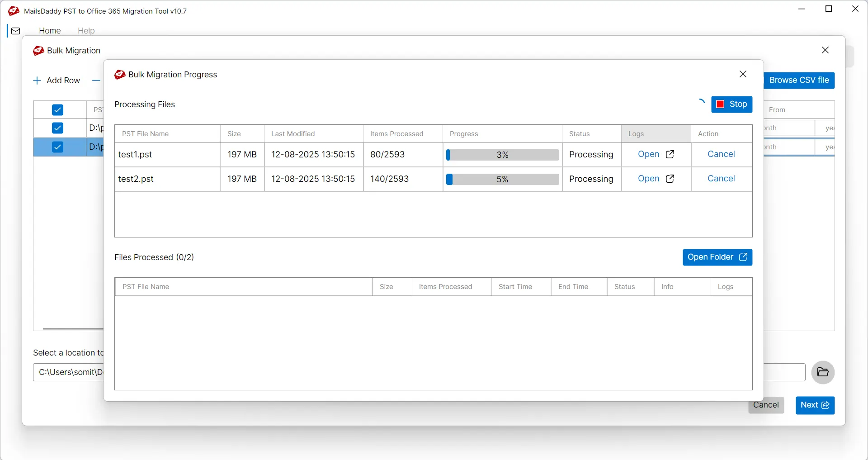This screenshot has height=460, width=868.
Task: Click the test1.pst progress bar at 3%
Action: [x=502, y=155]
